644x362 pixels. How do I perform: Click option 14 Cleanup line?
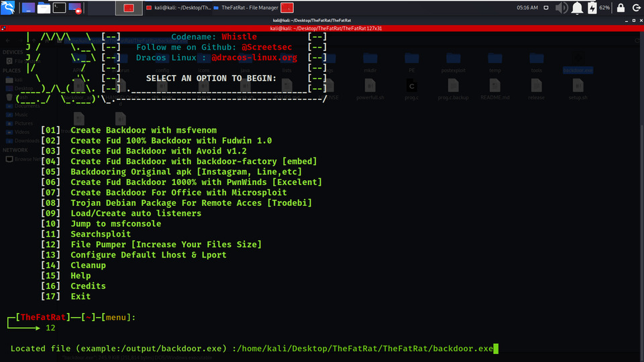pyautogui.click(x=74, y=265)
